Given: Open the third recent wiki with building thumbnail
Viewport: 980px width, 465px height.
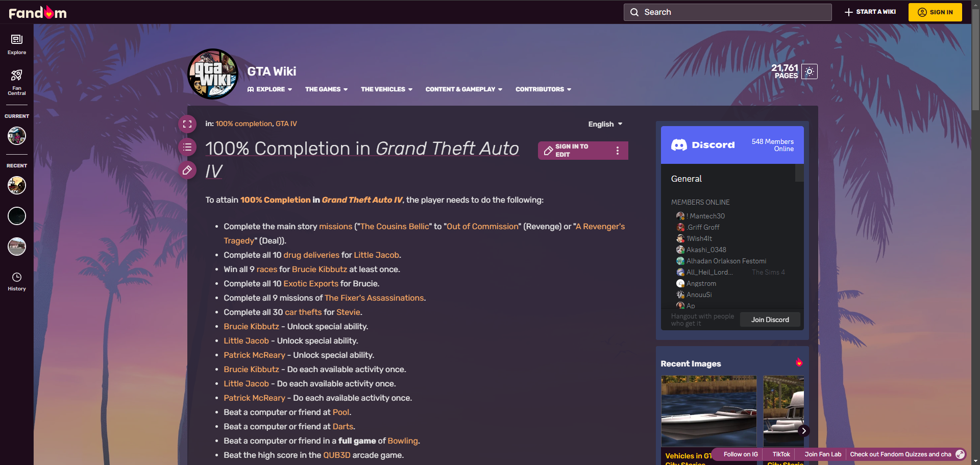Looking at the screenshot, I should (x=17, y=247).
